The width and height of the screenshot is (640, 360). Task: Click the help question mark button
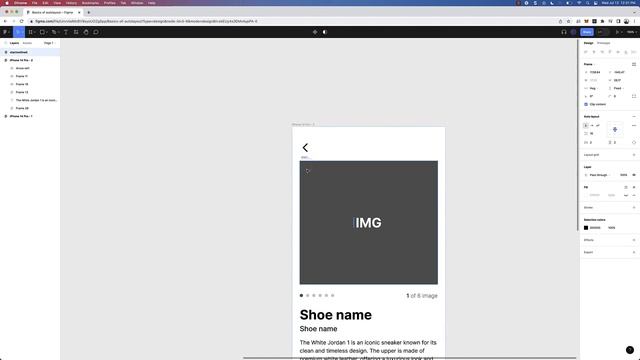click(x=629, y=350)
